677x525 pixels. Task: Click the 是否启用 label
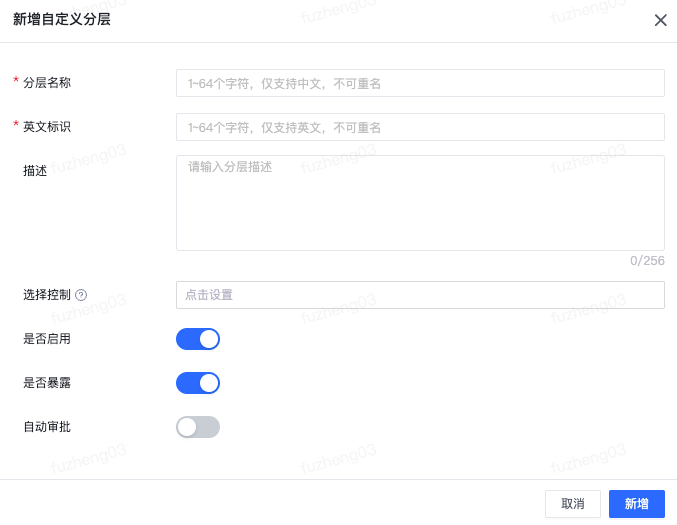click(x=47, y=339)
